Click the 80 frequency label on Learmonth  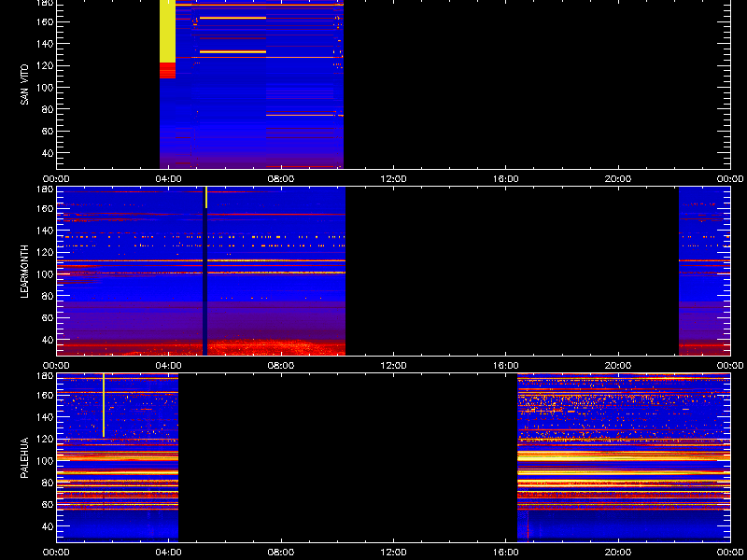pos(49,296)
